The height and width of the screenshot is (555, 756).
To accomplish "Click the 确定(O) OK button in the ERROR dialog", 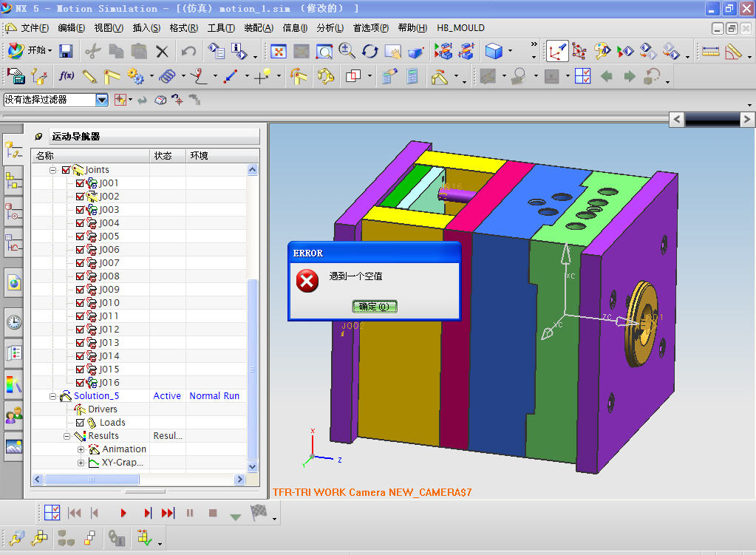I will [x=374, y=307].
